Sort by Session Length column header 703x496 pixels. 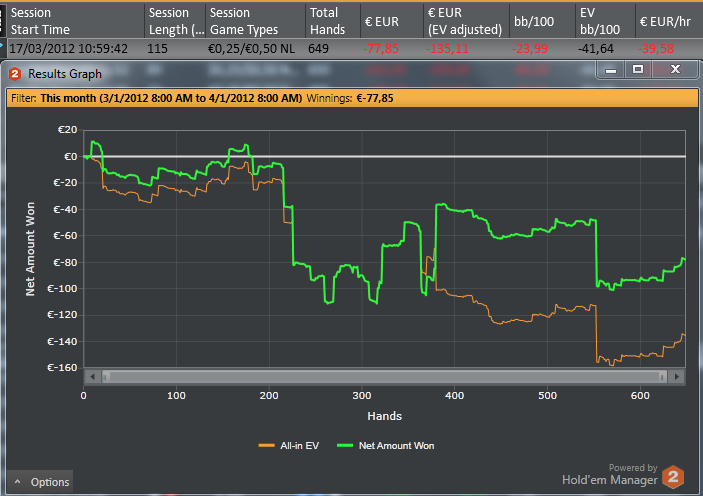[x=175, y=21]
